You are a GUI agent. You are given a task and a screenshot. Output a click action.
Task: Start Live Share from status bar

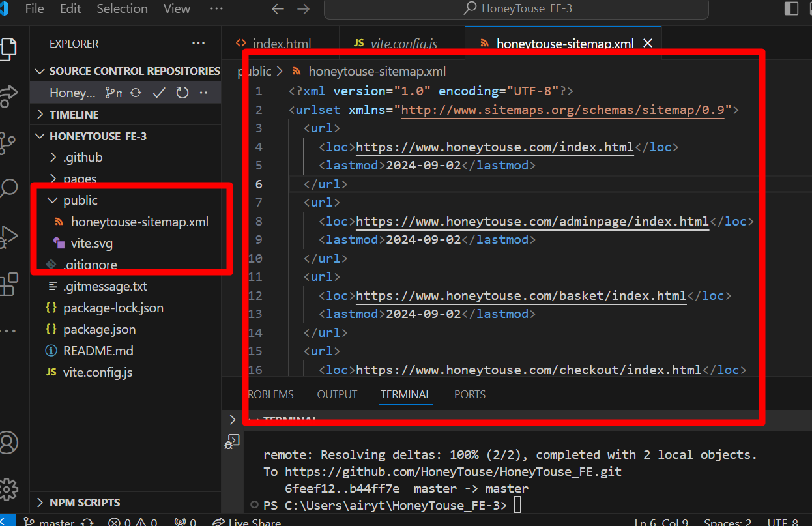click(247, 522)
